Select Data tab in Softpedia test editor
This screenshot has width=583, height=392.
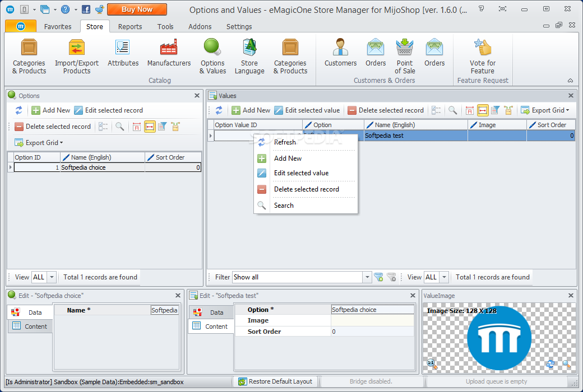click(211, 312)
